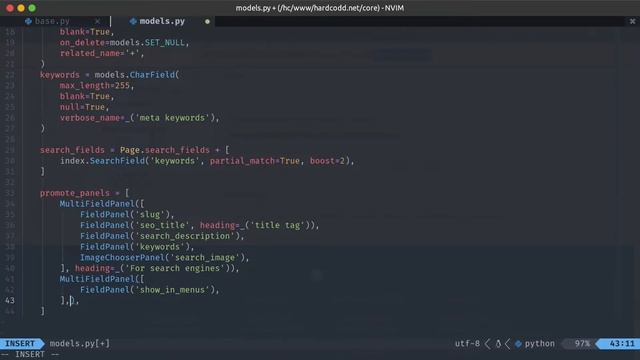Screen dimensions: 640x360
Task: Click the first MultiFieldPanel([ line
Action: click(102, 204)
